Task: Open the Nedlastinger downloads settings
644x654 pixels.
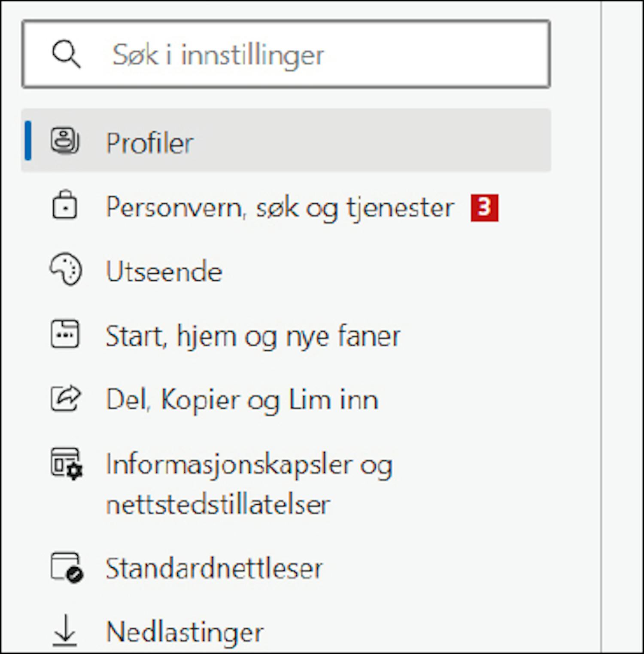Action: [185, 633]
